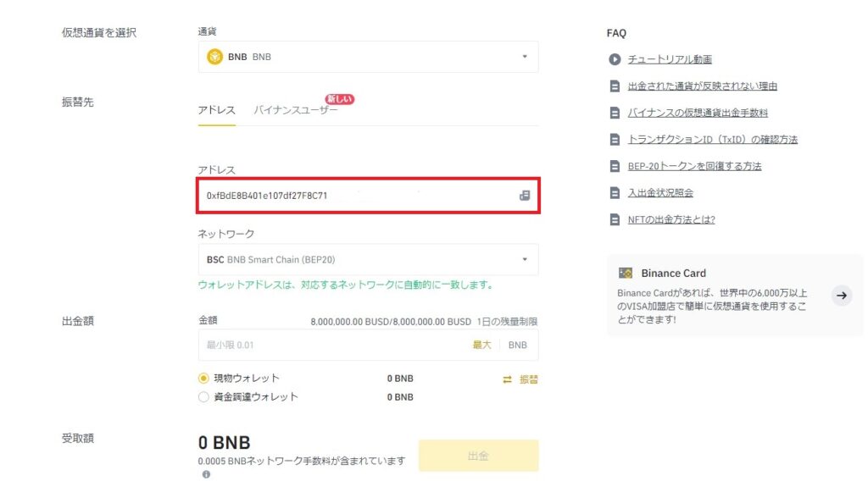Click the 現物ウォレット 0 BNB balance

tap(400, 379)
